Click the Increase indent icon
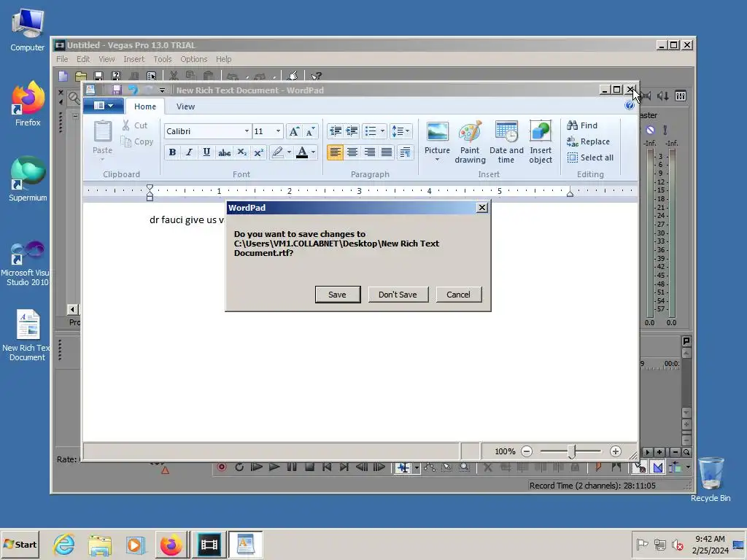This screenshot has height=560, width=747. 352,131
